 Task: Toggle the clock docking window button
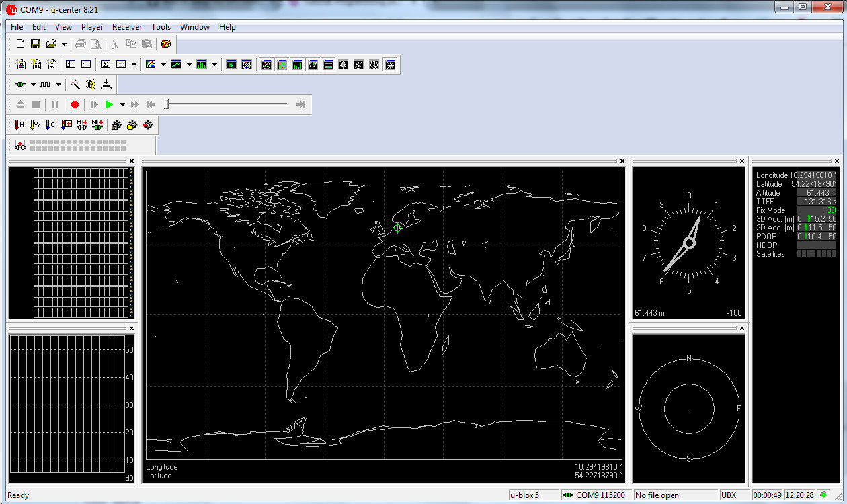coord(374,65)
